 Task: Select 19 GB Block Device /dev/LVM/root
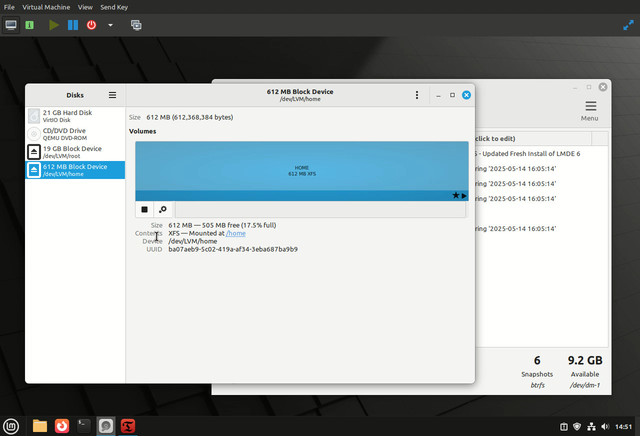coord(75,152)
